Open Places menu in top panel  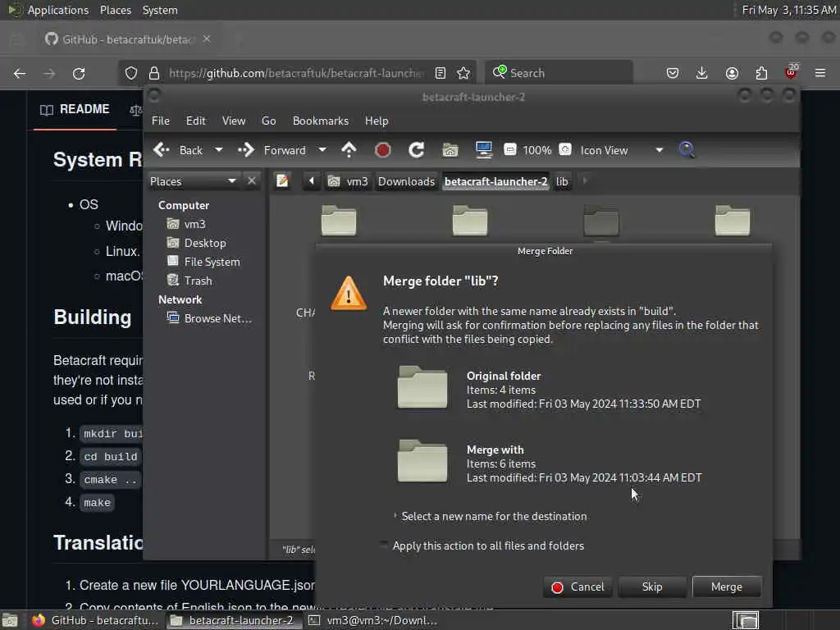(115, 10)
